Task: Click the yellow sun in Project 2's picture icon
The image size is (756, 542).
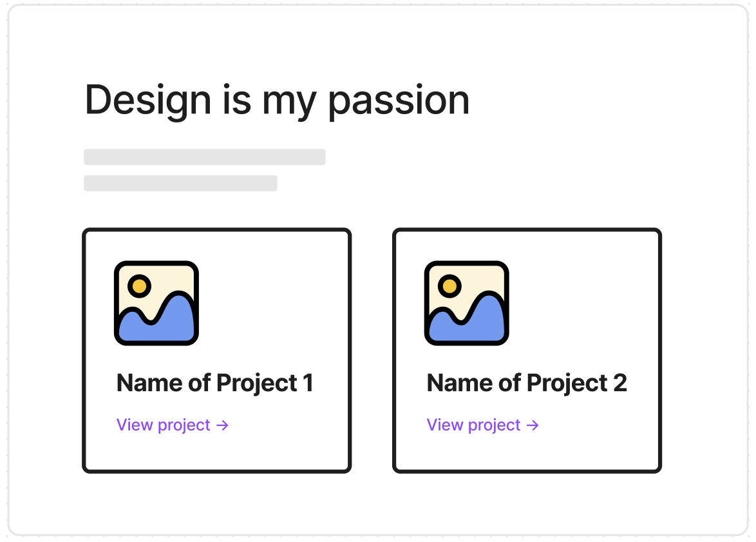Action: click(x=449, y=286)
